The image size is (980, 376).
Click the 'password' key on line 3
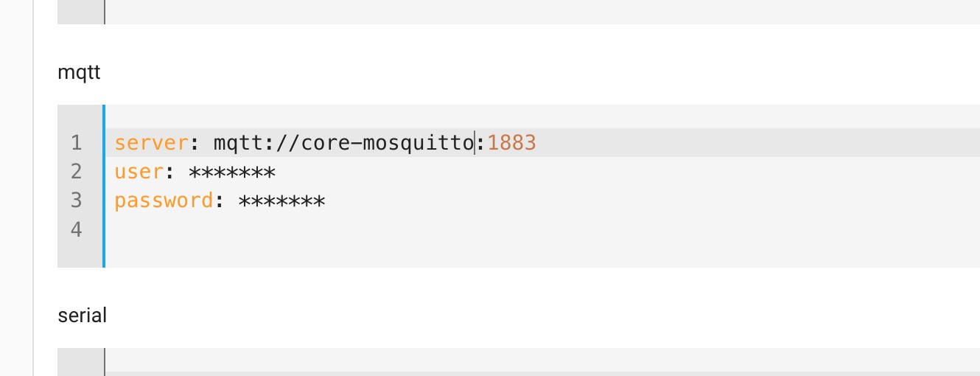[164, 201]
